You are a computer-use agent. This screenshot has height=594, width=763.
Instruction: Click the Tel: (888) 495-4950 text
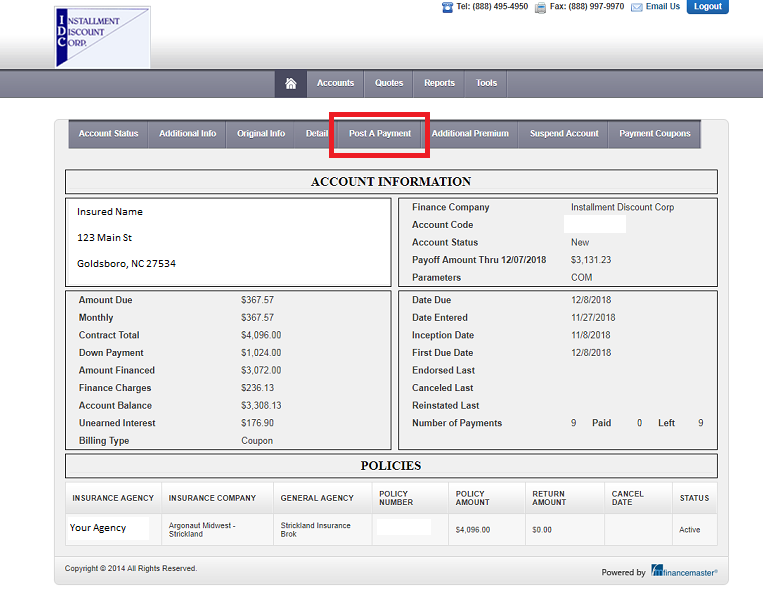click(492, 6)
